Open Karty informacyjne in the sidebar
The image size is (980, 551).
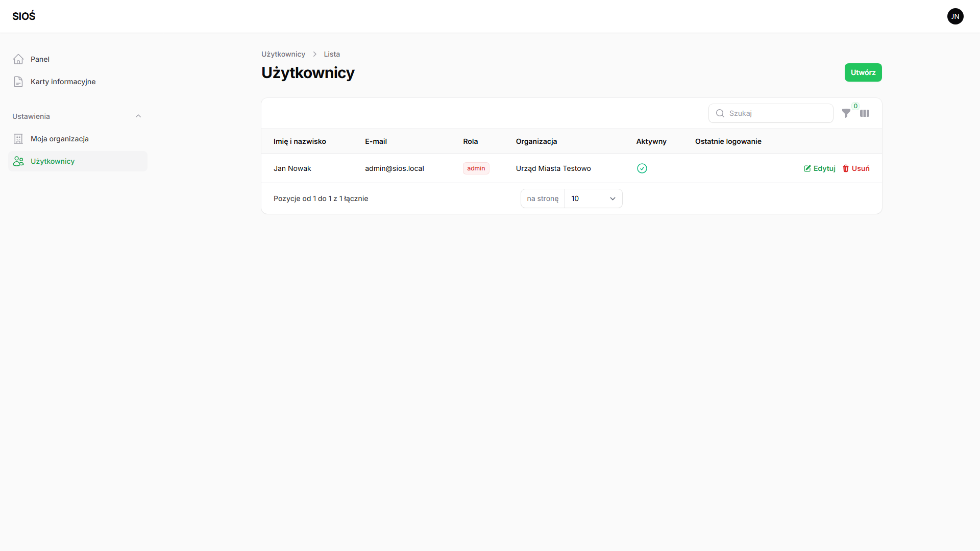(x=78, y=82)
